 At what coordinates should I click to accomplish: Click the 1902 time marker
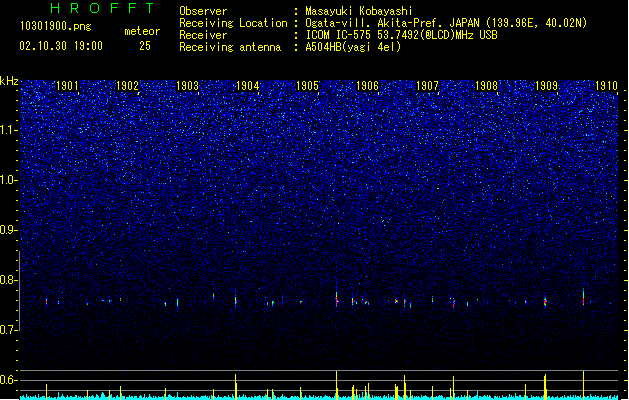[127, 86]
